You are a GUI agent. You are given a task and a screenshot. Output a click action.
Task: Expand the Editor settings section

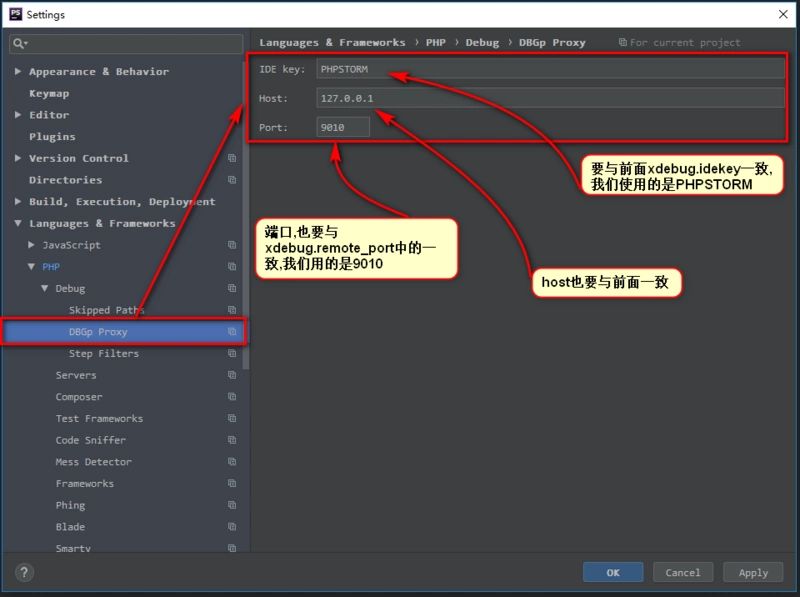click(18, 115)
